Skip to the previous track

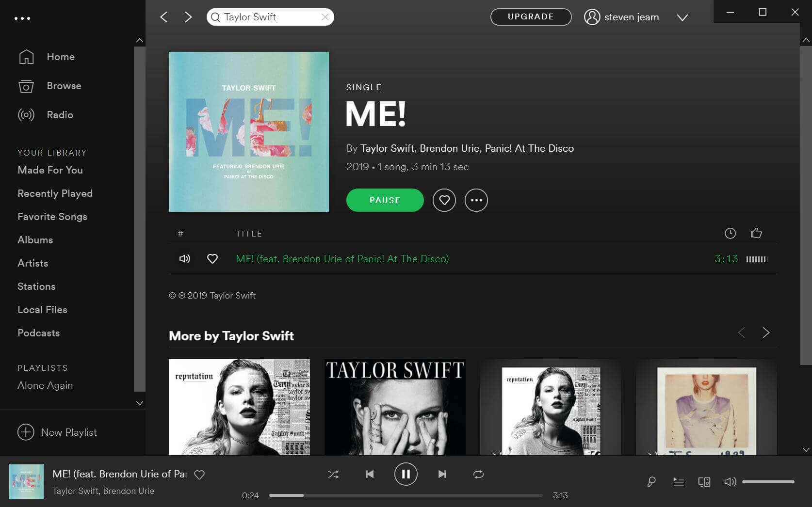click(x=370, y=474)
